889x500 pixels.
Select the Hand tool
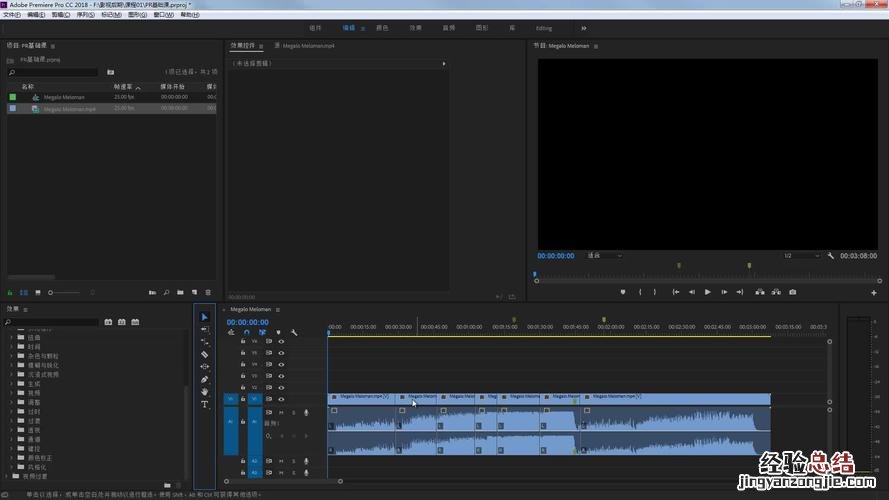click(x=205, y=392)
